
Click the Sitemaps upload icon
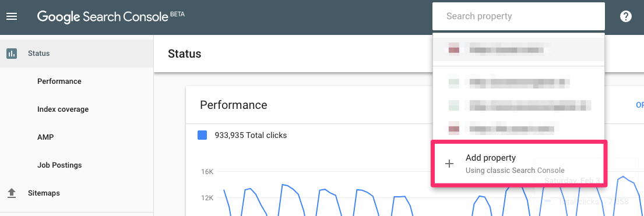[12, 193]
